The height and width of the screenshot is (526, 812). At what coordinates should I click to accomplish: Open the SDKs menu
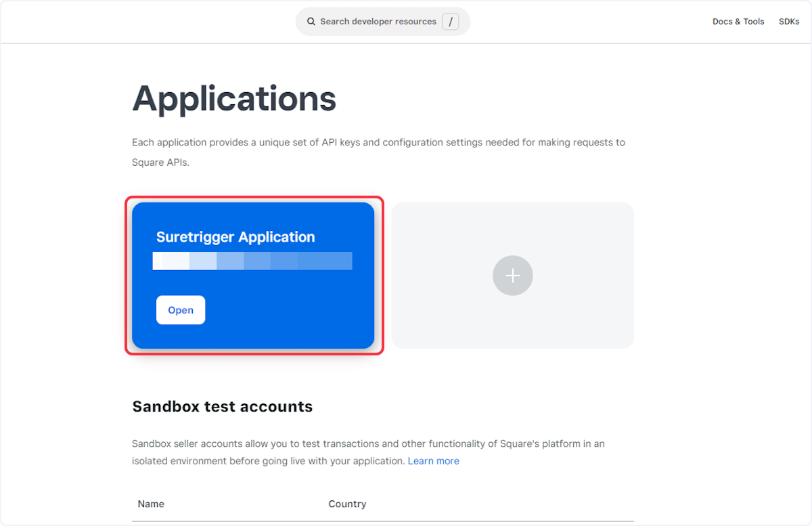(x=789, y=21)
